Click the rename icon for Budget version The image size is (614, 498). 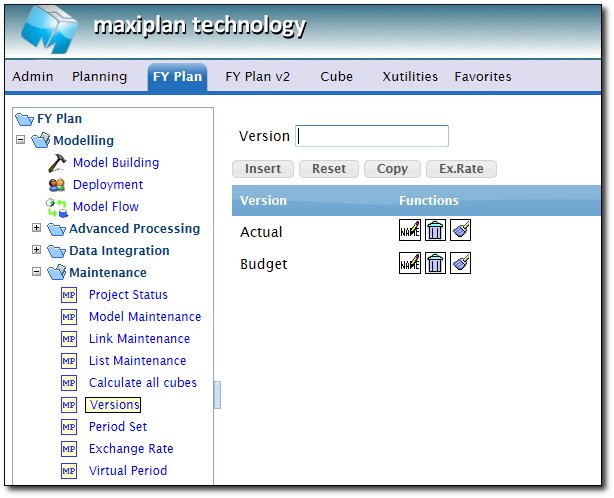click(409, 264)
